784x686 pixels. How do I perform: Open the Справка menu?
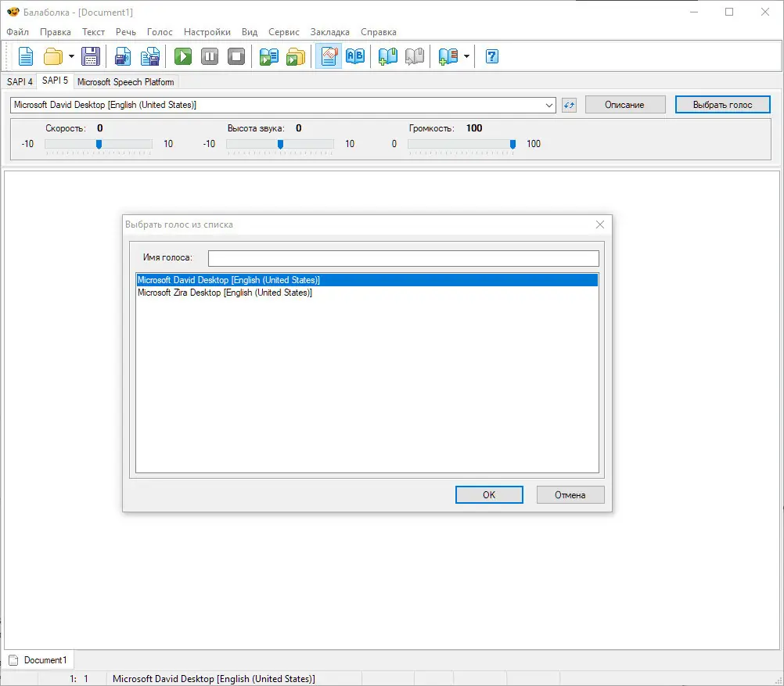pyautogui.click(x=379, y=32)
